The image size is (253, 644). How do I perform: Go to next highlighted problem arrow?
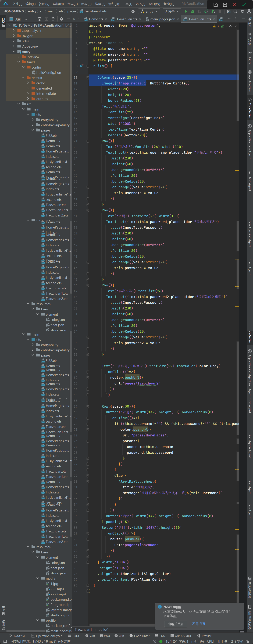coord(236,26)
